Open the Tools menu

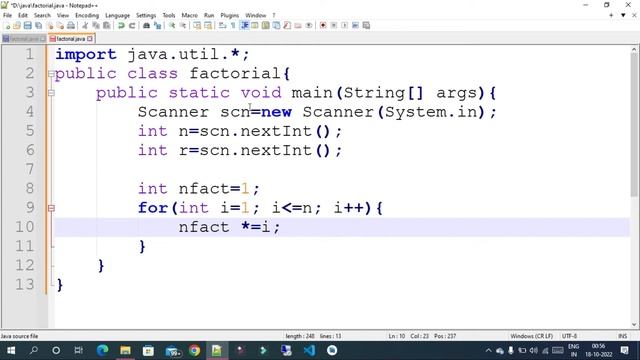click(169, 15)
